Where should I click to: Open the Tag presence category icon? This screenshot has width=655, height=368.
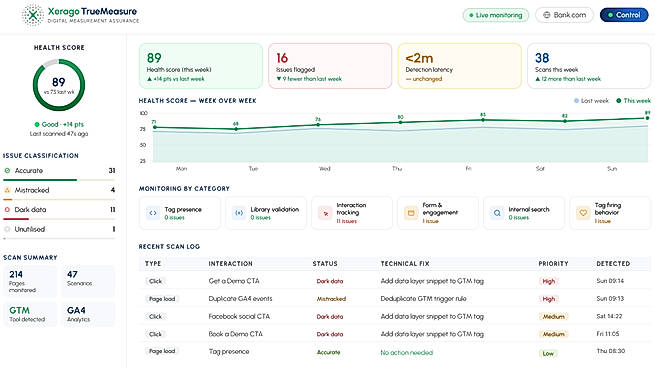tap(153, 213)
